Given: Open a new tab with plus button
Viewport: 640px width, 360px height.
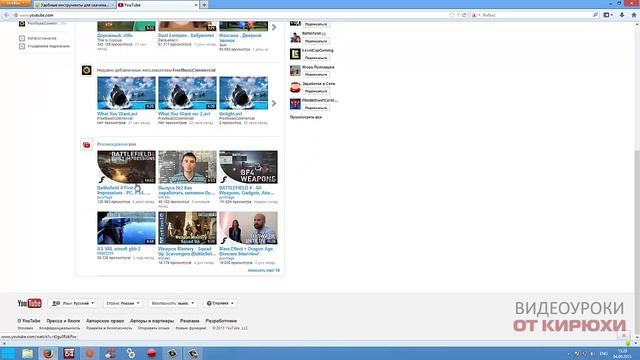Looking at the screenshot, I should pyautogui.click(x=204, y=5).
